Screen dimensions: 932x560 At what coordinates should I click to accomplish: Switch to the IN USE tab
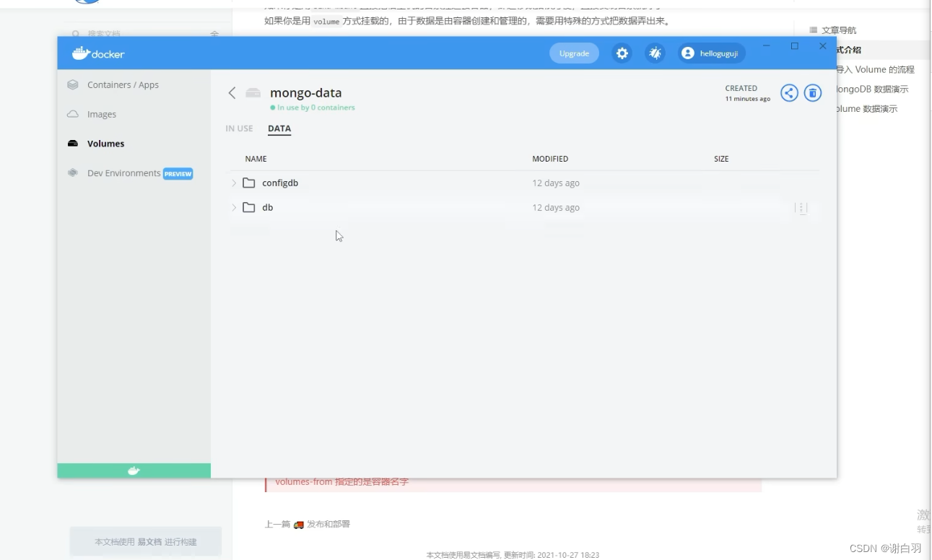(239, 128)
